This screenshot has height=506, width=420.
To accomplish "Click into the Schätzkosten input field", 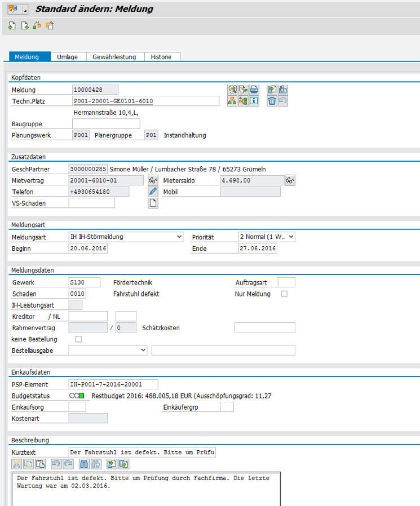I will 264,328.
